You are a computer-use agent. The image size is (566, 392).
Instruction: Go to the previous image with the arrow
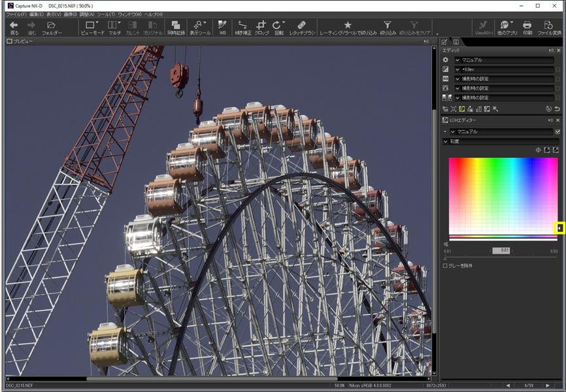tap(508, 385)
